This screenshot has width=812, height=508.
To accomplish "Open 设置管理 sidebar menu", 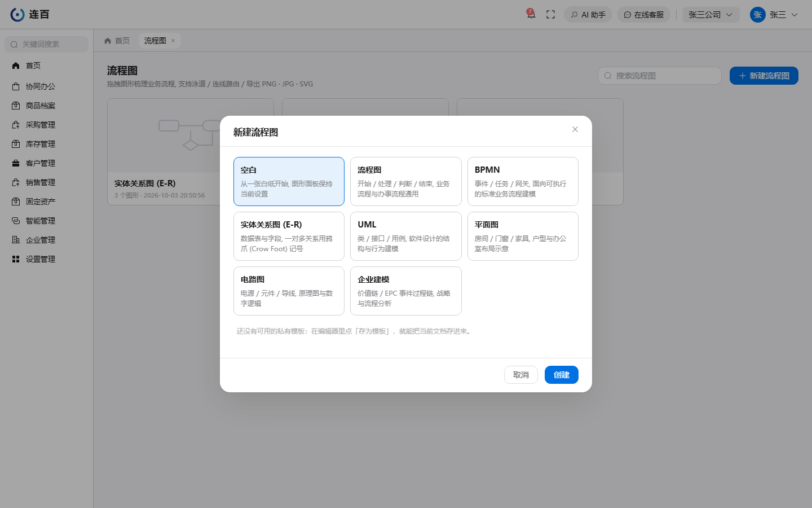I will [47, 259].
